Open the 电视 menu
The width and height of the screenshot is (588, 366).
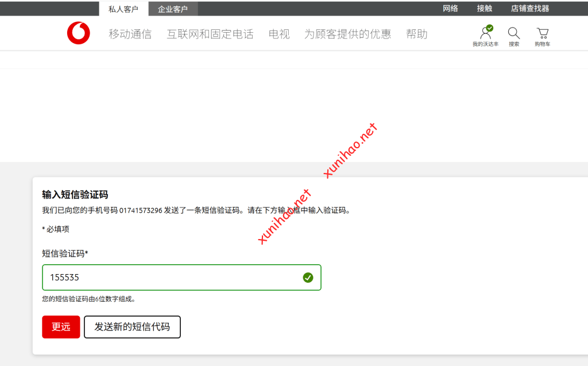point(279,34)
